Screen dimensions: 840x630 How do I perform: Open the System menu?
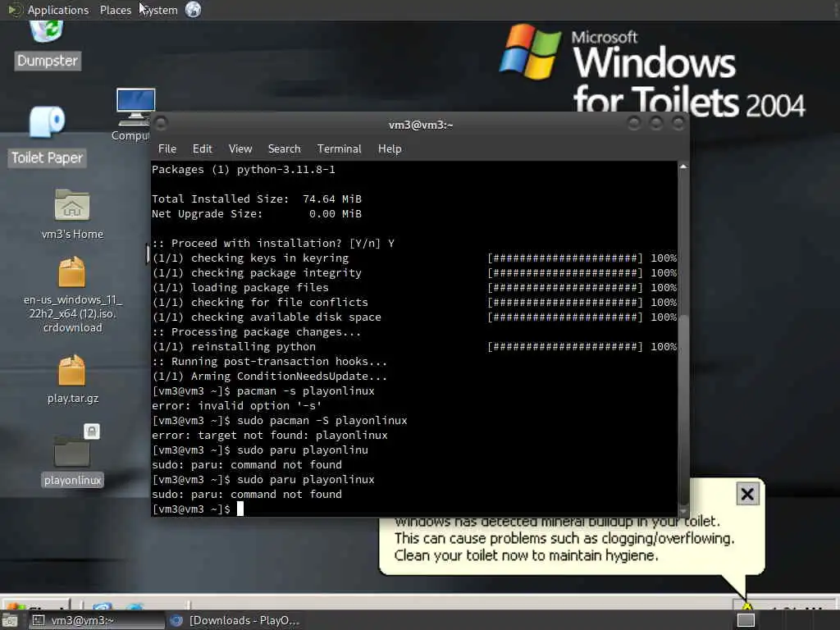tap(159, 10)
